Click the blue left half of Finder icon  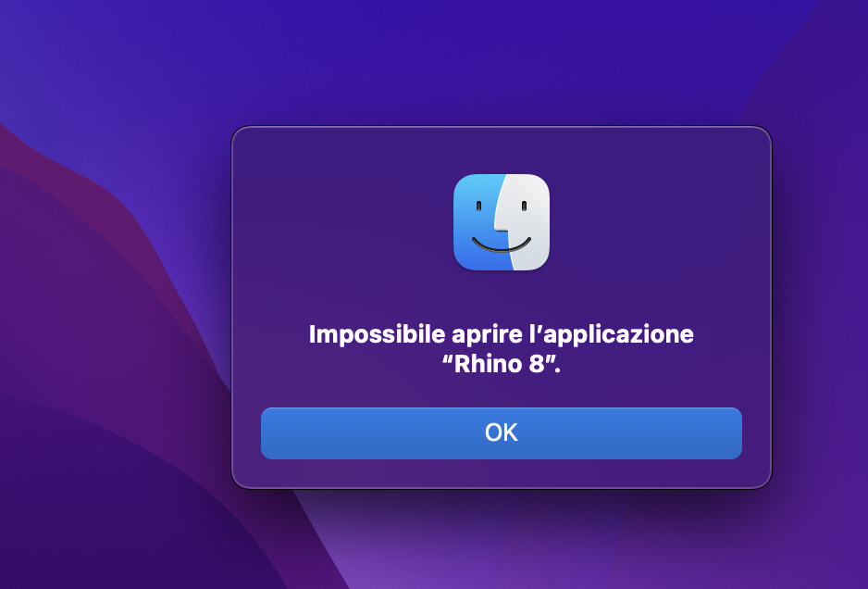click(476, 222)
